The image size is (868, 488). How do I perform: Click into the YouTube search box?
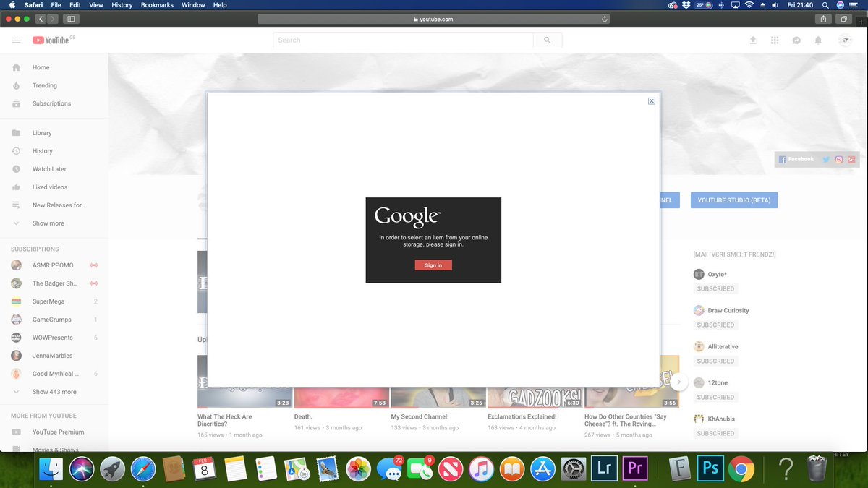403,40
